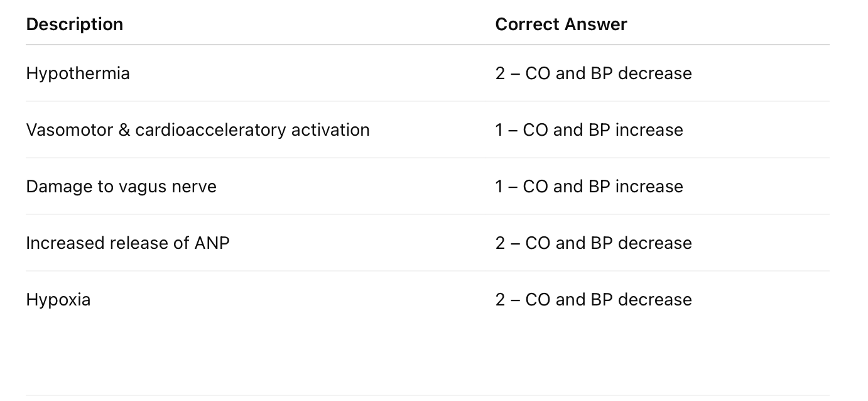The width and height of the screenshot is (868, 401).
Task: Select the Hypothermia description cell
Action: [x=78, y=74]
